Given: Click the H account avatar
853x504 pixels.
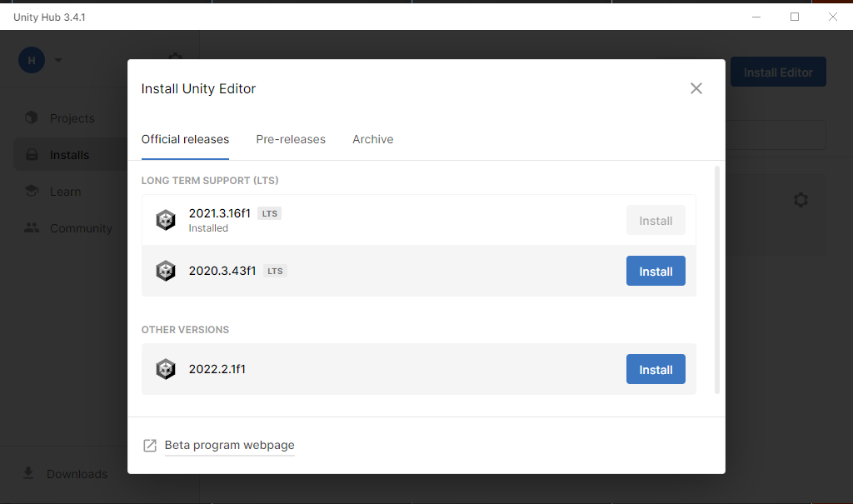Looking at the screenshot, I should (32, 60).
